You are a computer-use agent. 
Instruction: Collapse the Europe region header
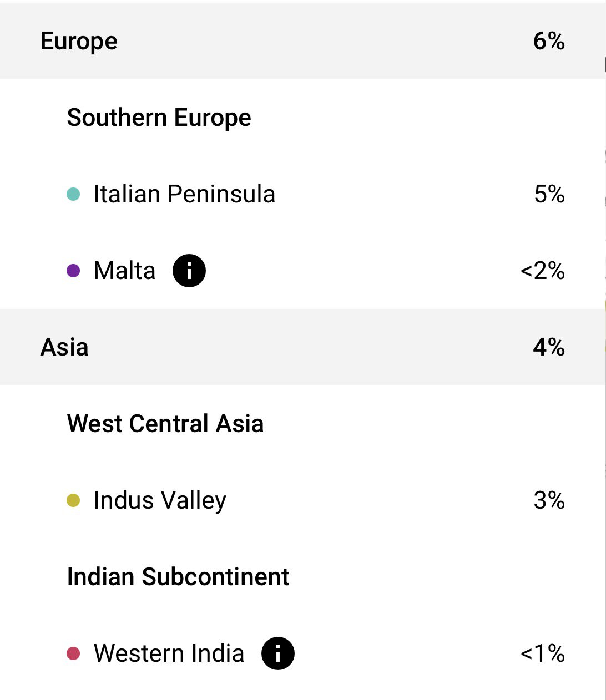pos(302,41)
